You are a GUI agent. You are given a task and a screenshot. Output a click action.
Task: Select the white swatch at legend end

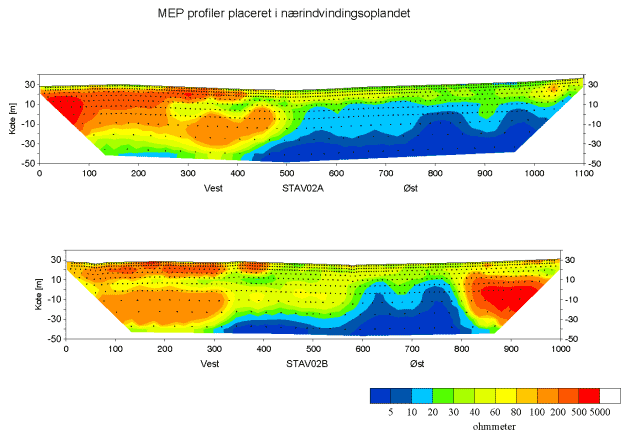click(609, 396)
